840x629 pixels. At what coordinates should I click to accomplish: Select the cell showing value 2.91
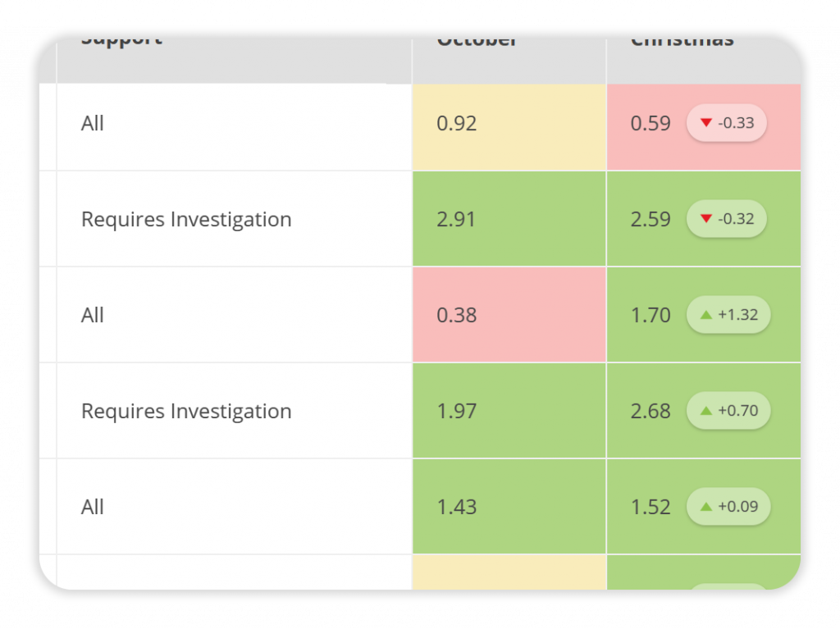(x=509, y=219)
